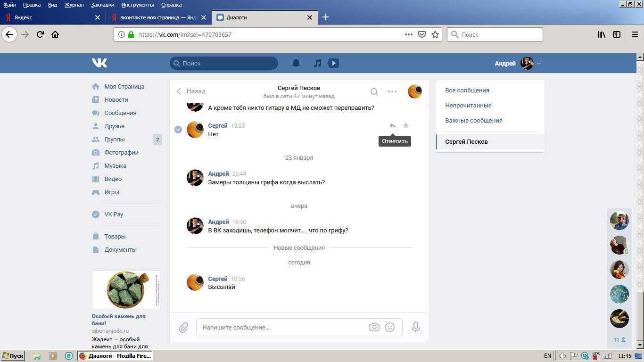Screen dimensions: 644x362
Task: Click the VK notifications bell icon
Action: [x=296, y=63]
